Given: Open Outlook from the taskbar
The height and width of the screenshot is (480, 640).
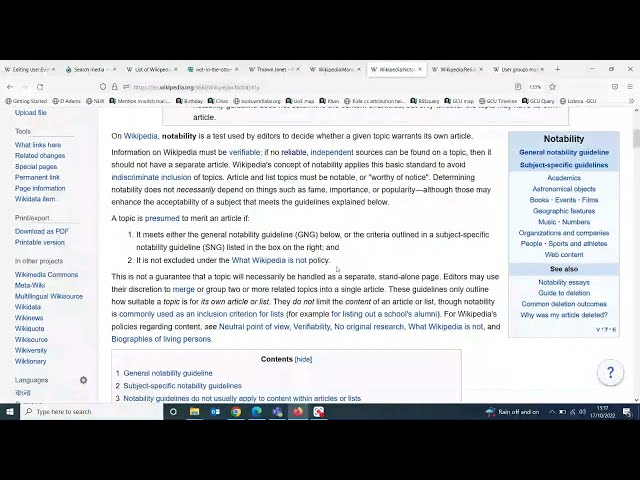Looking at the screenshot, I should click(x=215, y=412).
